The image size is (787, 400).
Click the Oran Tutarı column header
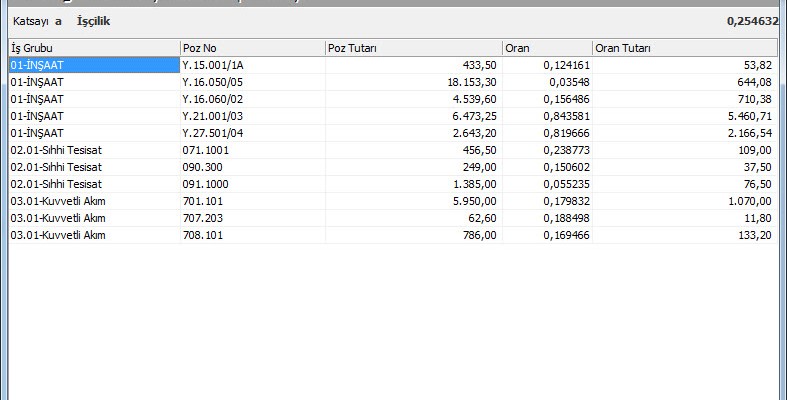(684, 48)
